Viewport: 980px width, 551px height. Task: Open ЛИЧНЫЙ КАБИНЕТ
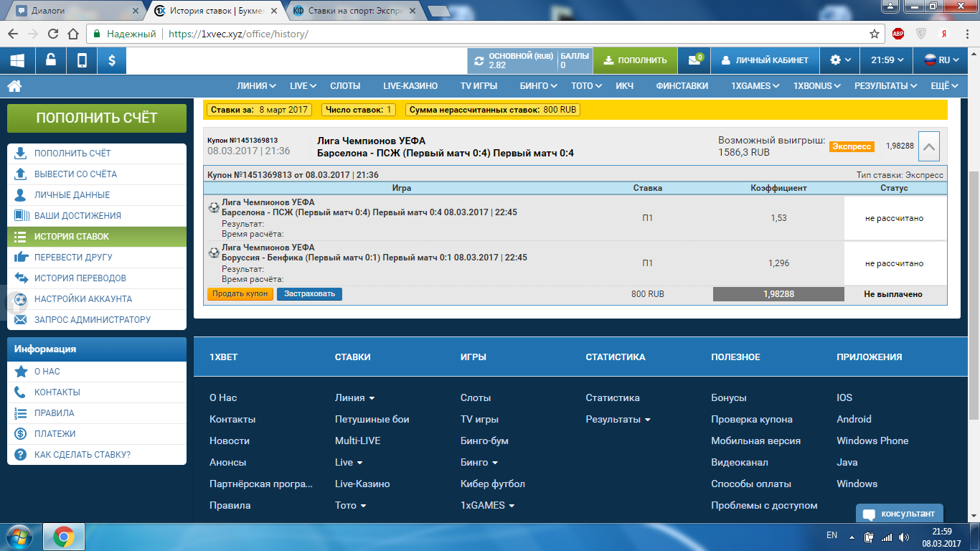coord(765,60)
